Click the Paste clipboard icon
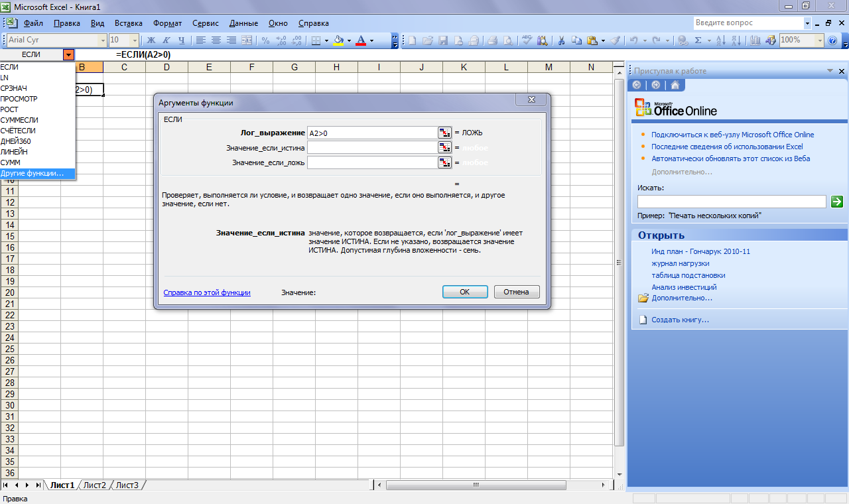This screenshot has height=504, width=849. coord(592,40)
